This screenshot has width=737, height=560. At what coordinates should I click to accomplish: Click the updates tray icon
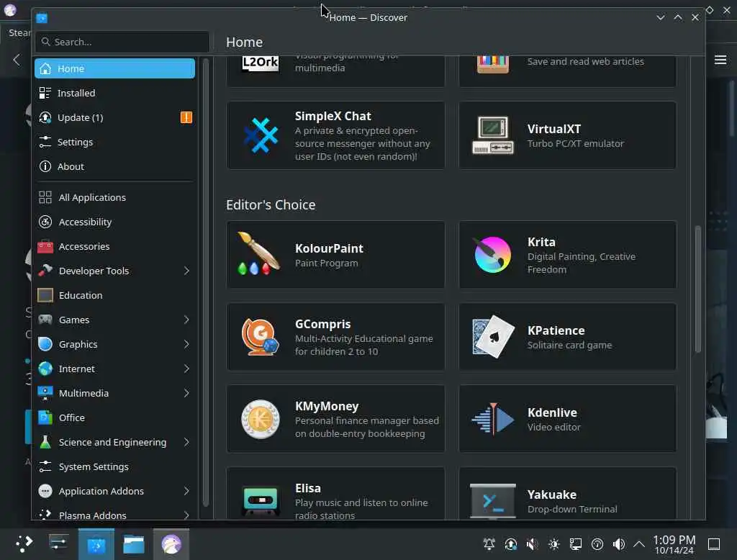[510, 544]
